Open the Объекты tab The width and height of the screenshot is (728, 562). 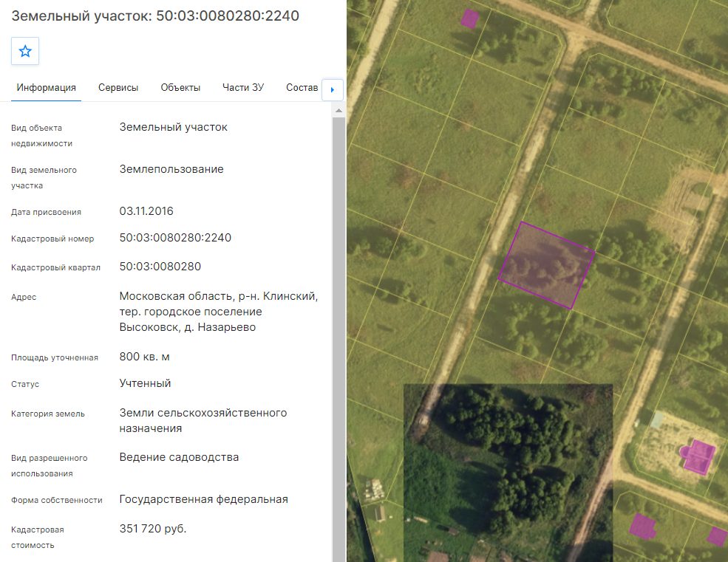180,88
